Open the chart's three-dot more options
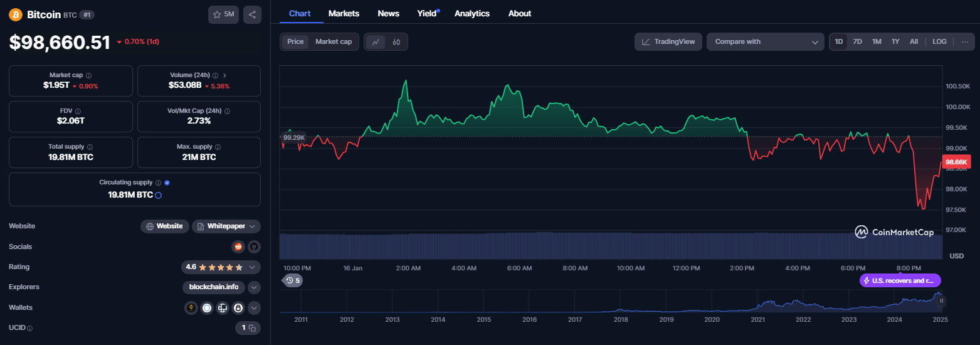980x345 pixels. (964, 42)
